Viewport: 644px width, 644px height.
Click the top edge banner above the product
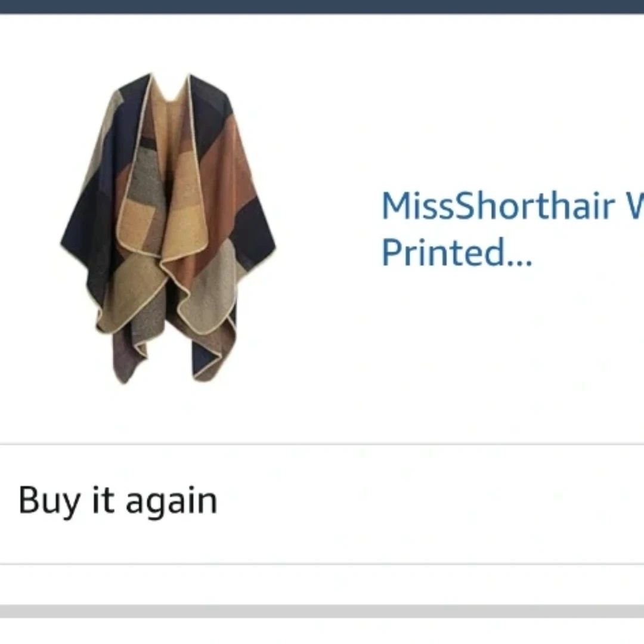[x=322, y=7]
